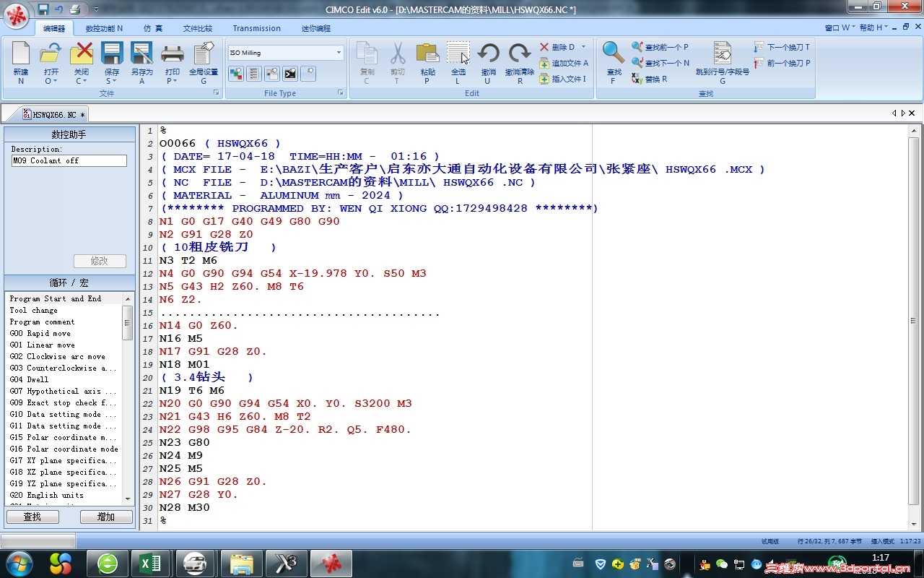Click the 打印 (Print) icon in ribbon

[x=173, y=53]
